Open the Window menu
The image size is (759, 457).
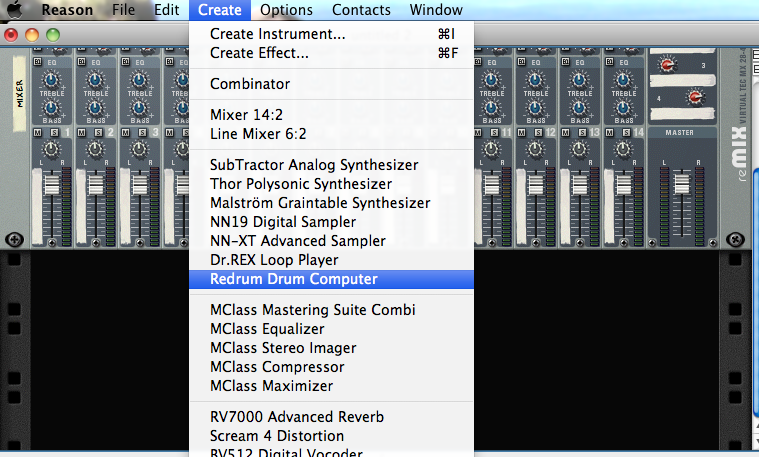[436, 10]
